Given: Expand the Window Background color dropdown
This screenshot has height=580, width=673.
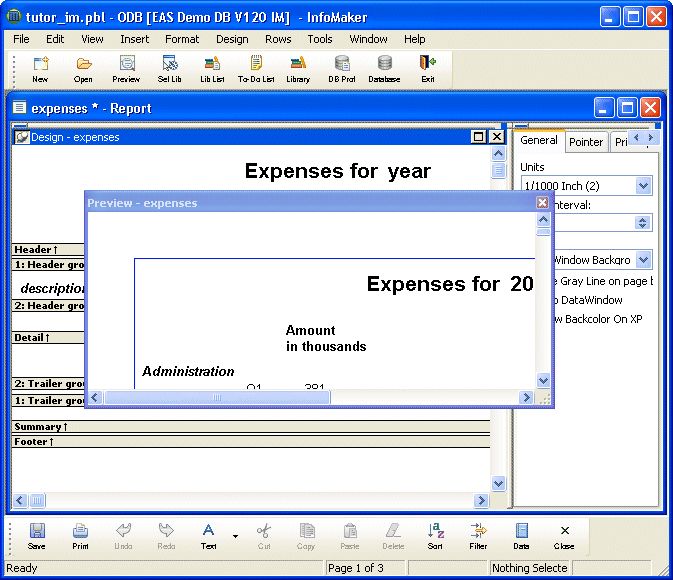Looking at the screenshot, I should pos(643,259).
